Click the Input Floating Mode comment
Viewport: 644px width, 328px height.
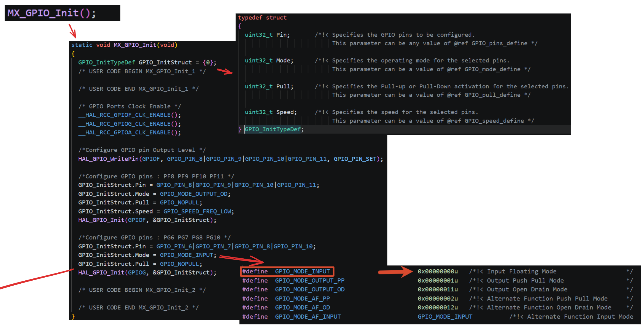click(x=522, y=272)
